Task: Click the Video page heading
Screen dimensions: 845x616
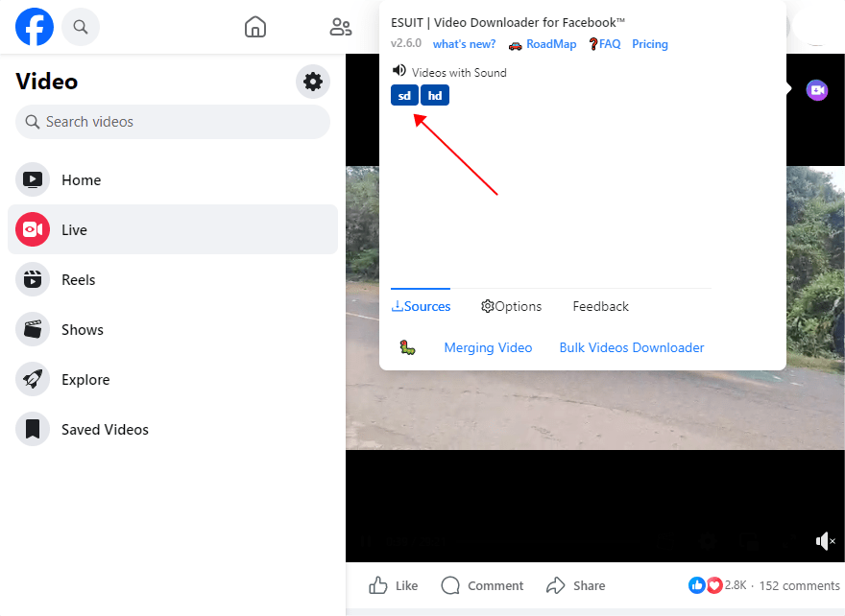Action: (x=47, y=82)
